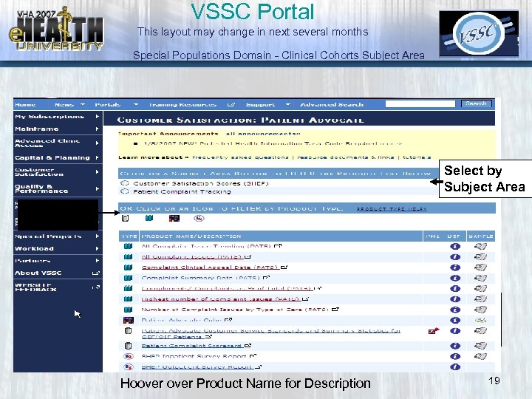Open definition info for Complaint Summary Data
The image size is (532, 399).
pyautogui.click(x=455, y=278)
